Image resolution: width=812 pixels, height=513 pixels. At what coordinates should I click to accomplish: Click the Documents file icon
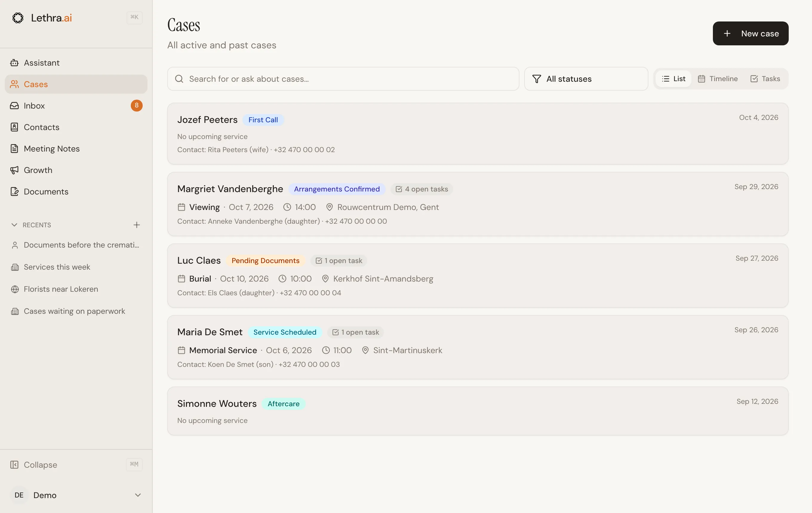tap(14, 191)
